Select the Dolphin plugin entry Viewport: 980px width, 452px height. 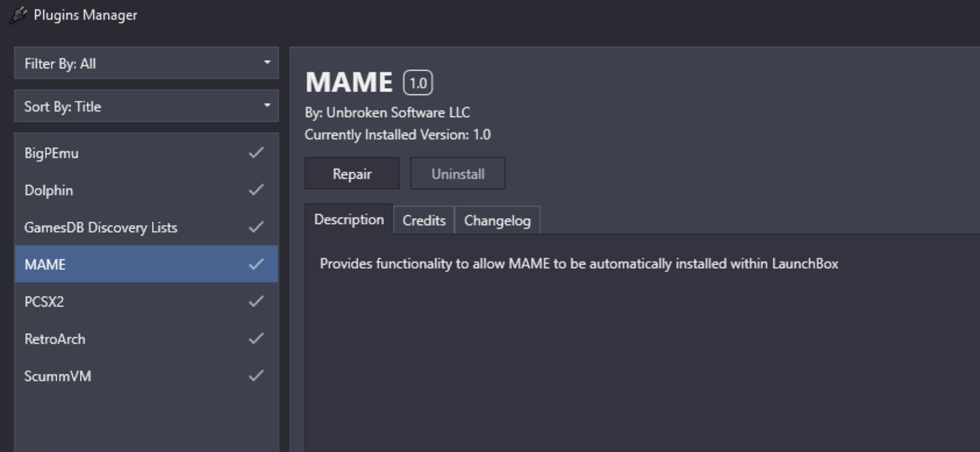click(x=146, y=190)
